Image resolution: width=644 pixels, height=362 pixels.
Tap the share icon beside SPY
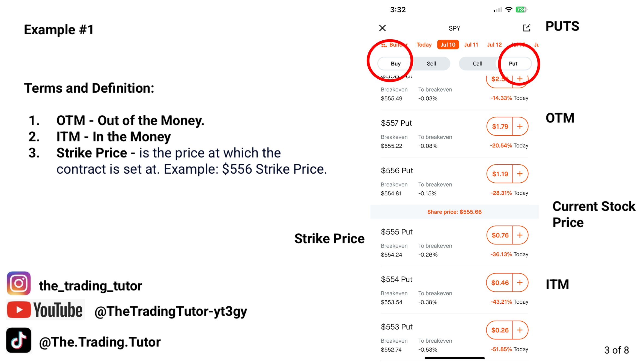pos(527,28)
